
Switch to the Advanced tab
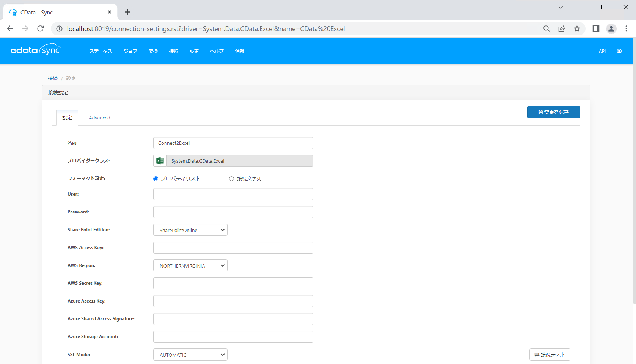[99, 118]
